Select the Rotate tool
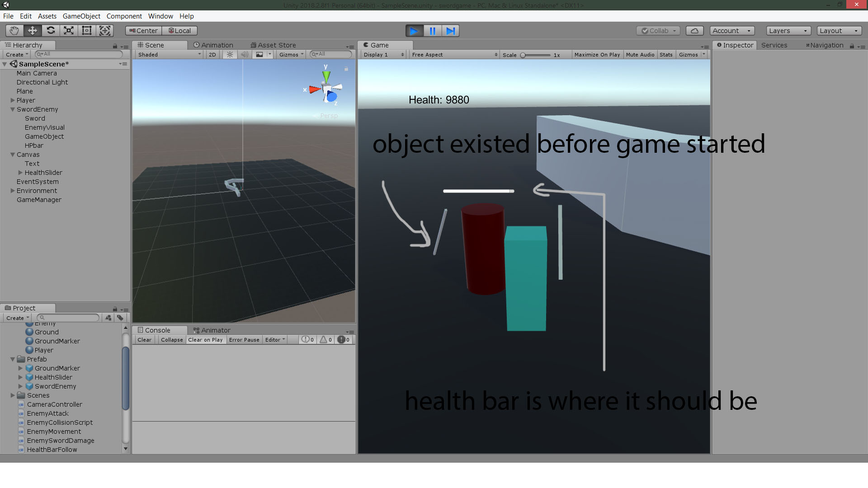 51,31
